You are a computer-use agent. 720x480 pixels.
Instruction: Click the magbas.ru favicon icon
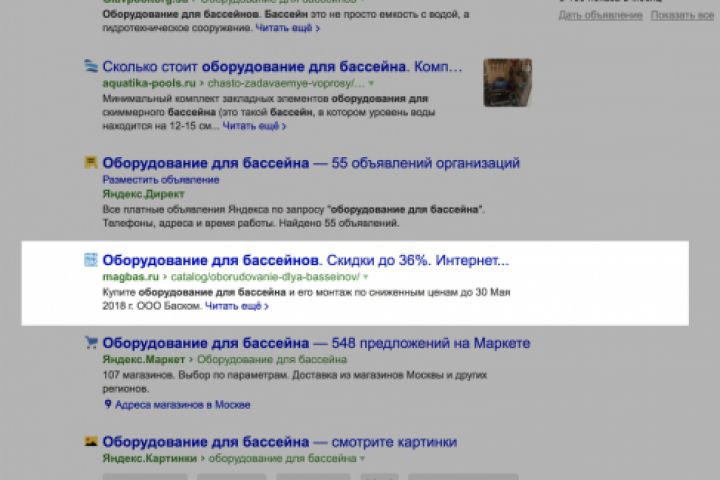[x=91, y=260]
